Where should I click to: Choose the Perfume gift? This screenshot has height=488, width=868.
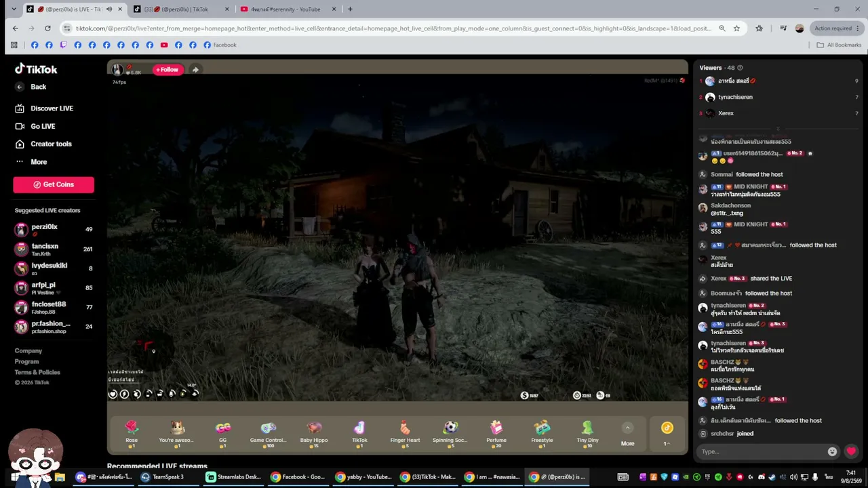point(496,433)
